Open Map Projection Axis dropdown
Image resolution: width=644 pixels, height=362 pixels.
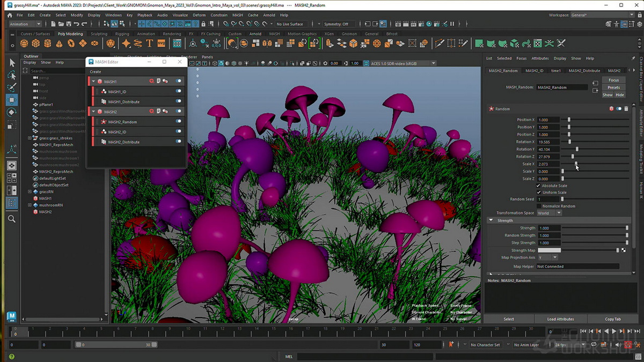pyautogui.click(x=547, y=257)
